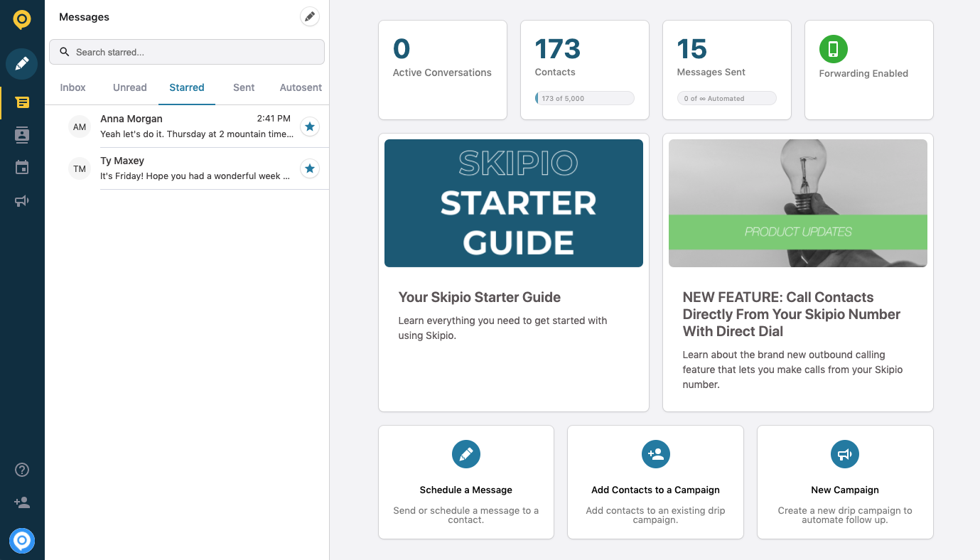Open the support chat bubble at bottom left

coord(21,541)
